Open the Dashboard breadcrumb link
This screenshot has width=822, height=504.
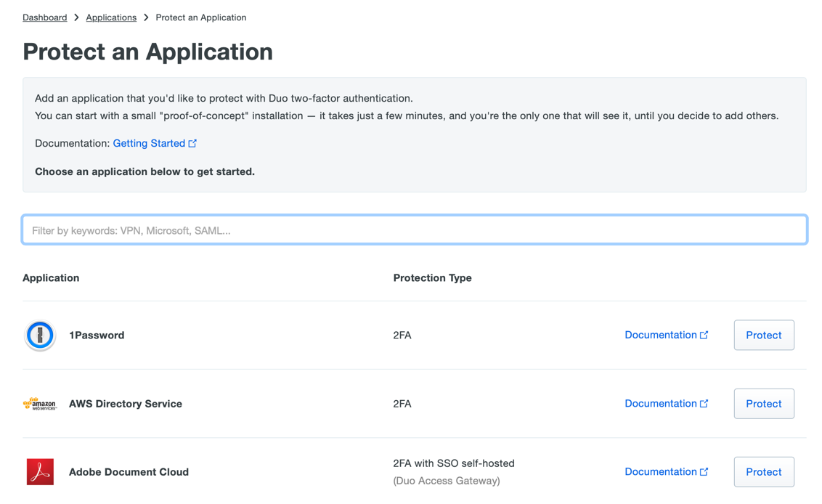click(44, 17)
